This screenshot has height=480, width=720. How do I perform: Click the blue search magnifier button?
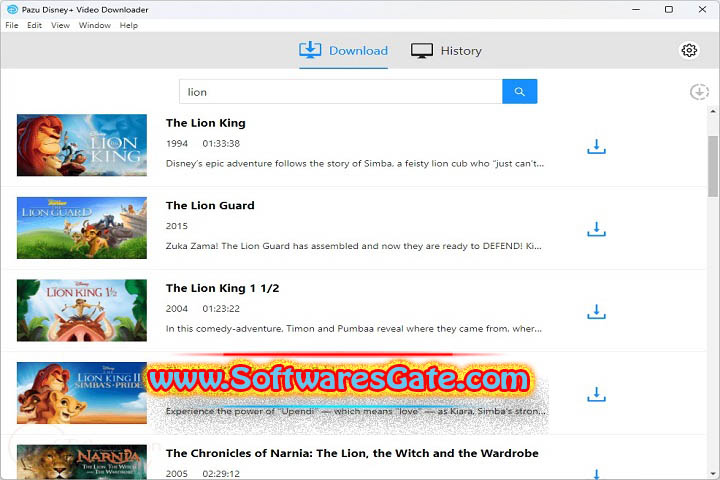coord(519,91)
